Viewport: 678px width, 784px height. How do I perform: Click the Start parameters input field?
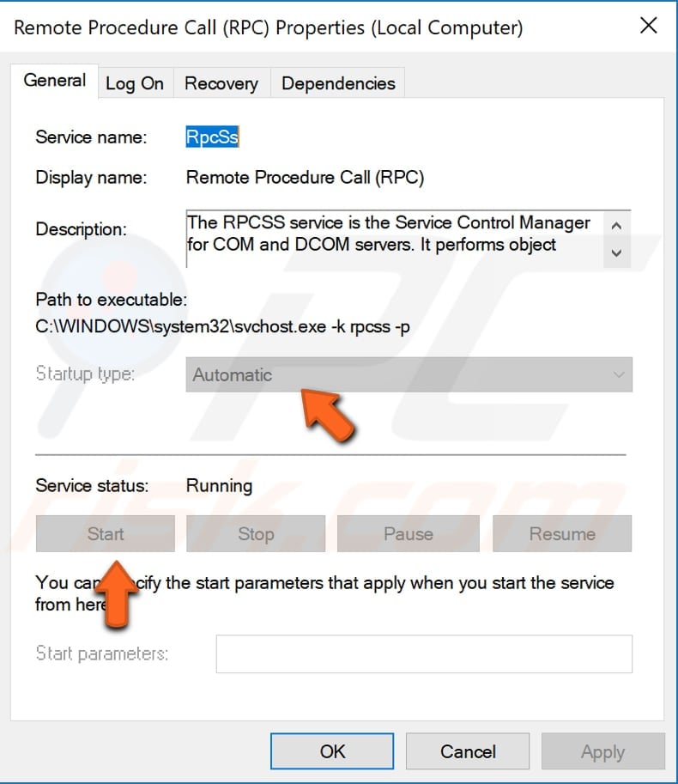click(423, 653)
